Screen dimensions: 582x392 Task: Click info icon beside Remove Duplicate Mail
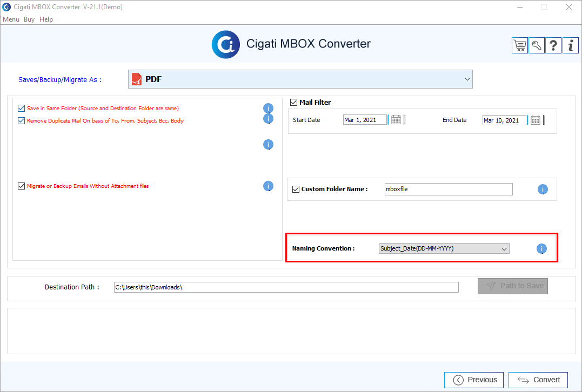click(x=269, y=119)
